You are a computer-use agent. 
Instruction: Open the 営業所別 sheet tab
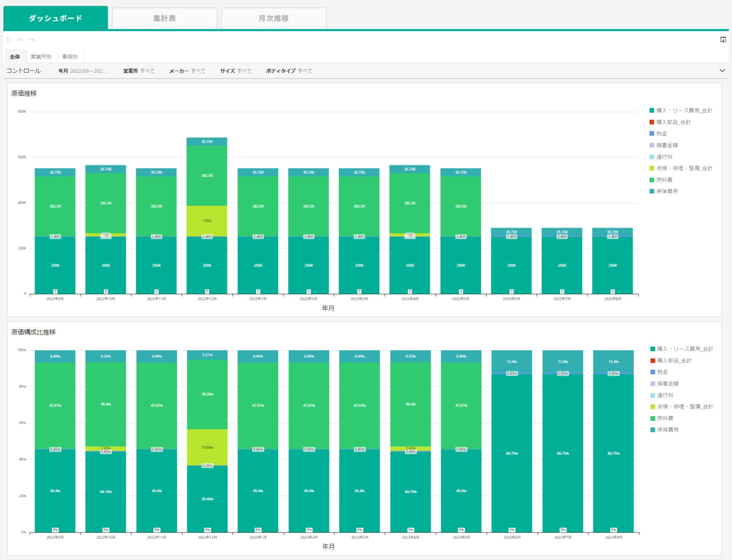click(x=41, y=57)
